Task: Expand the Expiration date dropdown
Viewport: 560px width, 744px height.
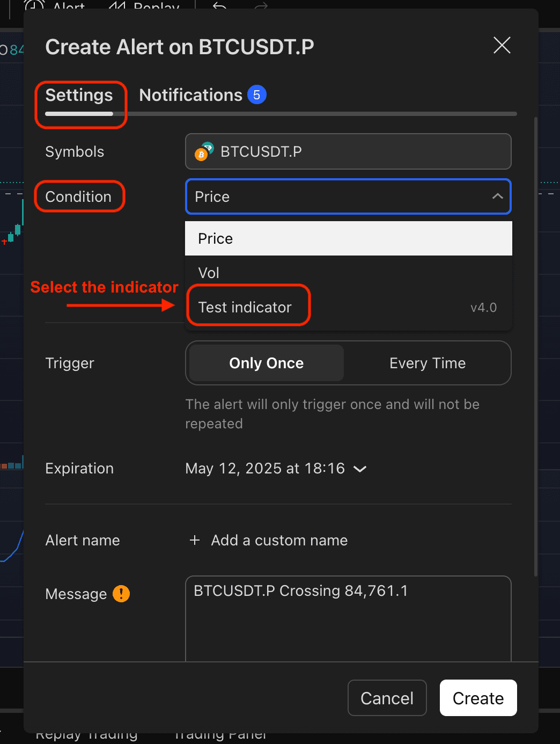Action: click(360, 469)
